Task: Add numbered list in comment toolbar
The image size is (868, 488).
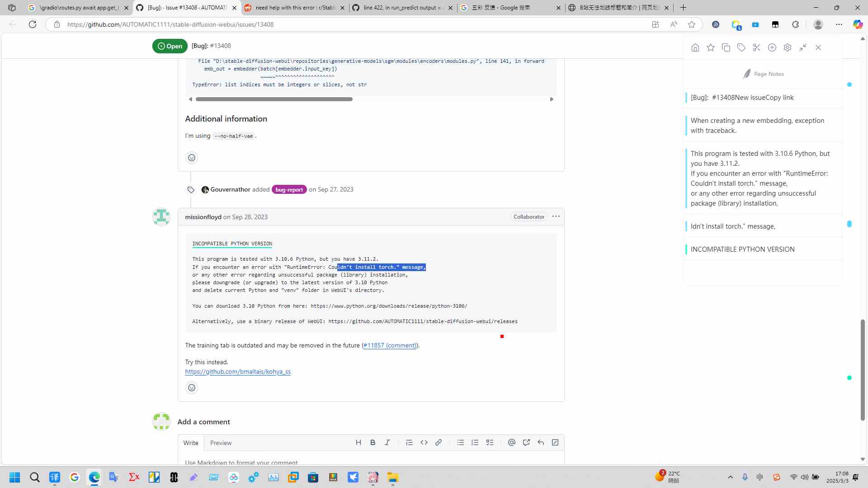Action: (x=475, y=443)
